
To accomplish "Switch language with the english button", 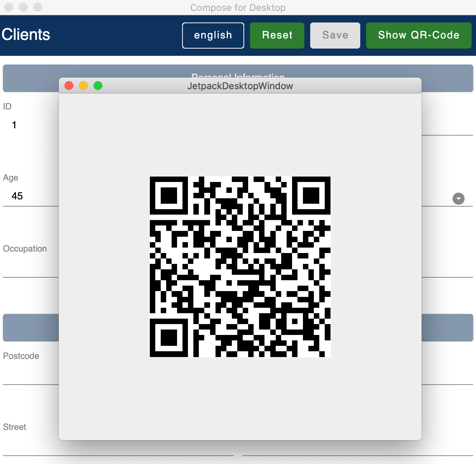I will pos(213,36).
